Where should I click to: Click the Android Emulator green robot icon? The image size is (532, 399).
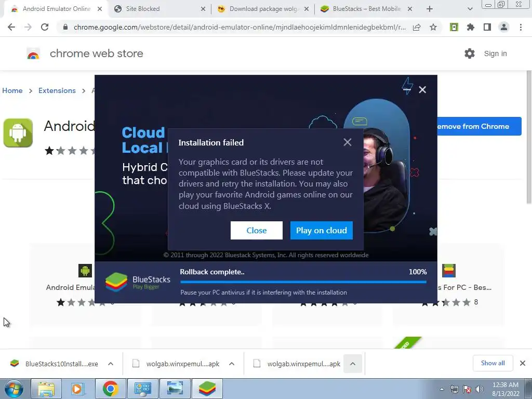(18, 132)
